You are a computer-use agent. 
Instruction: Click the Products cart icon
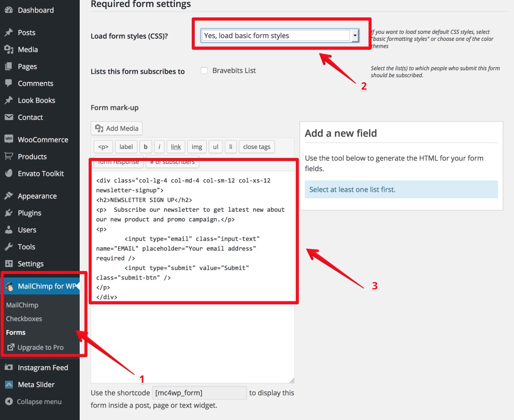(9, 156)
